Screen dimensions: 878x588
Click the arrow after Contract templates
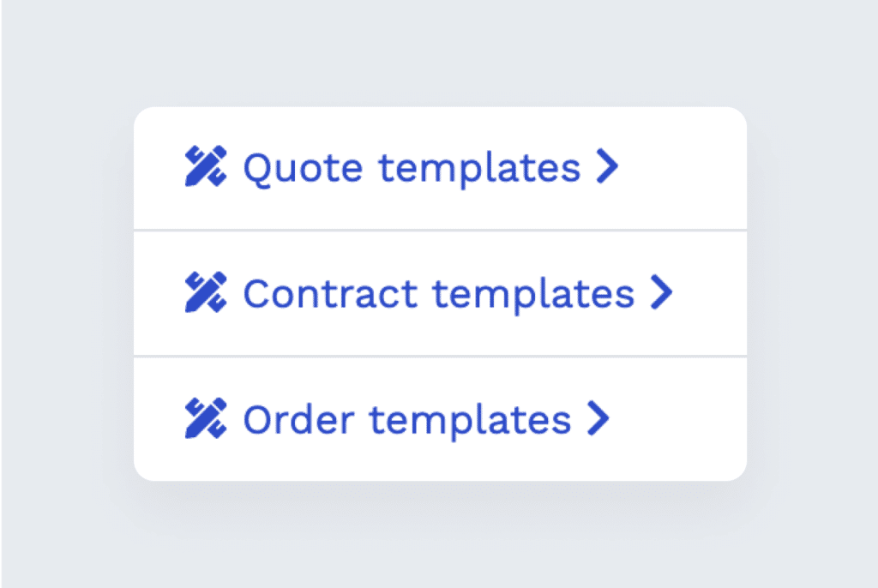click(x=662, y=293)
